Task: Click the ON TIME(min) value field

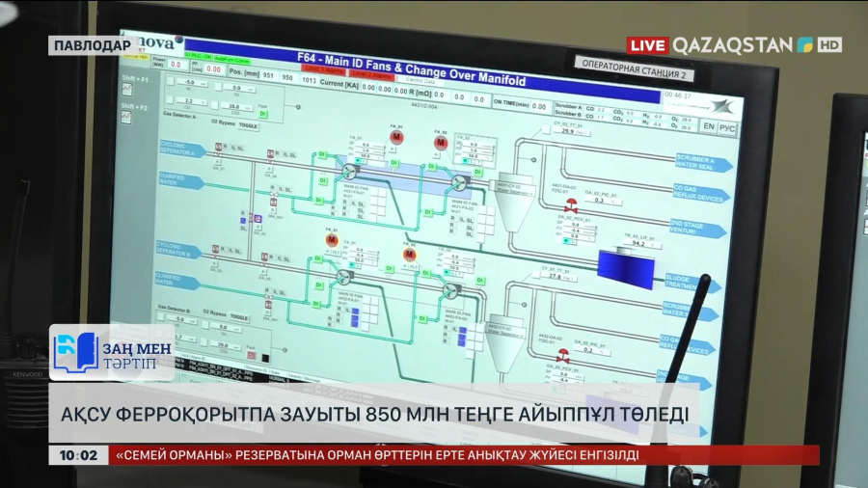Action: tap(539, 106)
